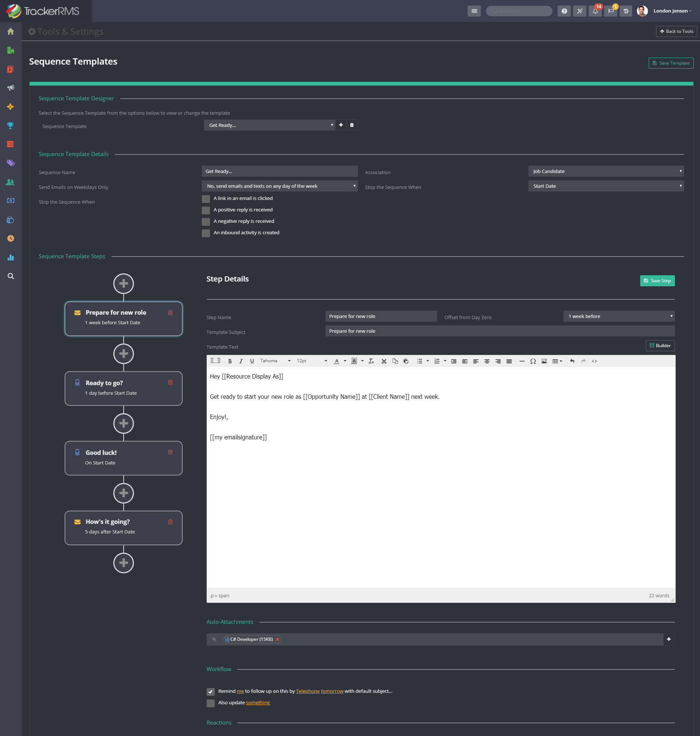Click the Save Step button
The height and width of the screenshot is (736, 700).
pos(657,280)
